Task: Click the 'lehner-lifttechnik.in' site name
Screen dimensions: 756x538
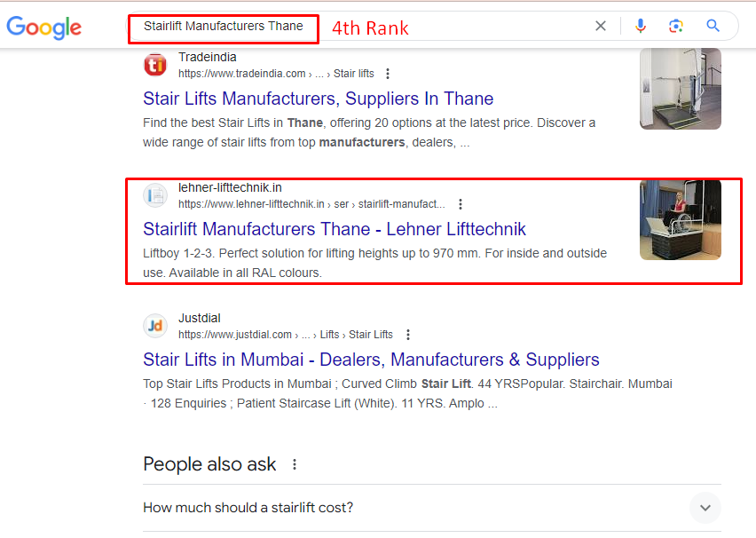Action: pyautogui.click(x=230, y=187)
